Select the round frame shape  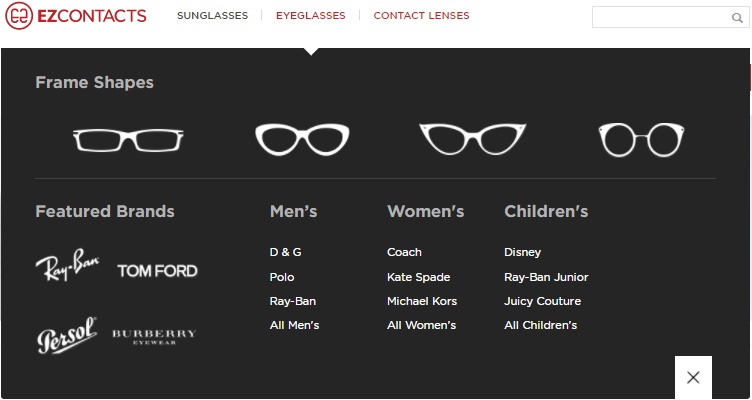pyautogui.click(x=642, y=140)
